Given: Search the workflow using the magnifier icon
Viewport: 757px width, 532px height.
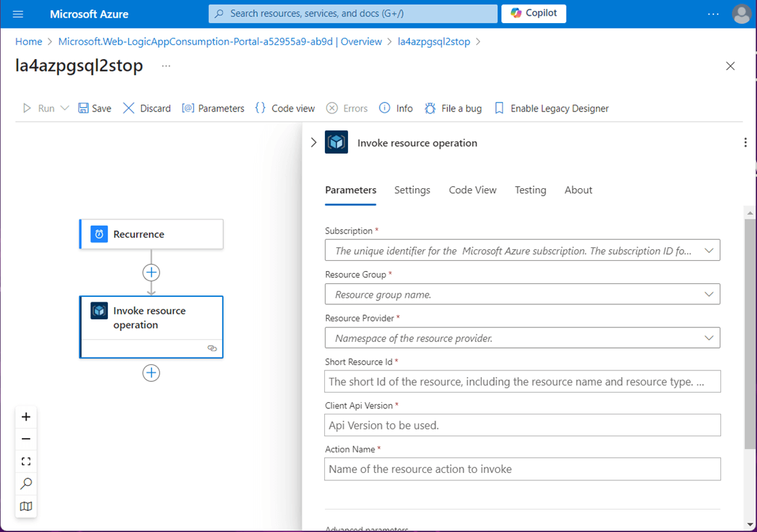Looking at the screenshot, I should coord(26,484).
